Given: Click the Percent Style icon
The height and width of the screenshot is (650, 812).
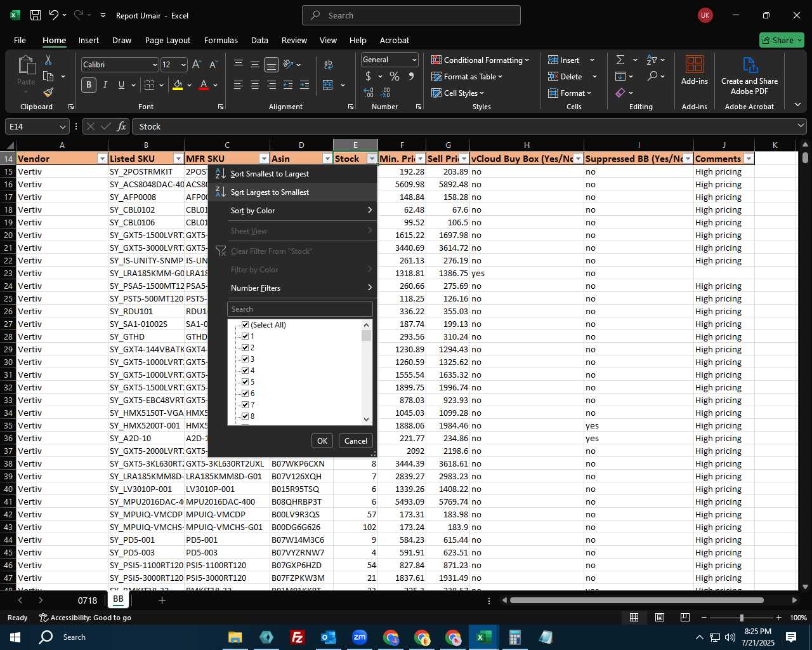Looking at the screenshot, I should coord(395,76).
